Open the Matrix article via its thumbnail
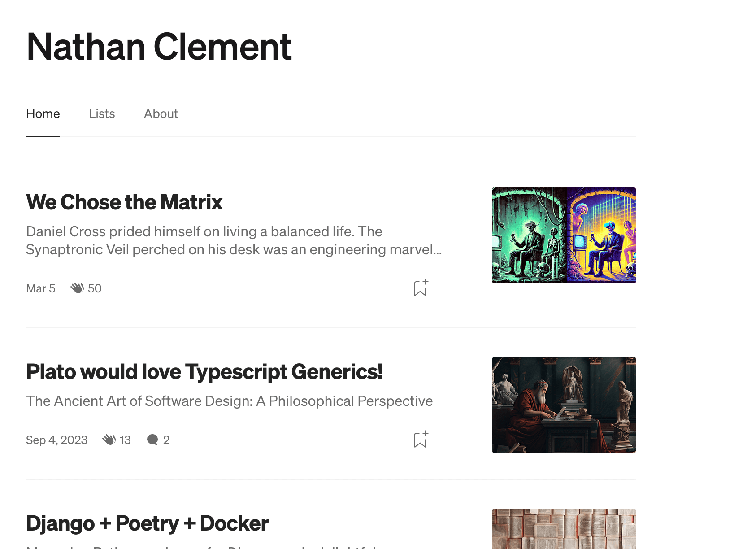 click(564, 235)
